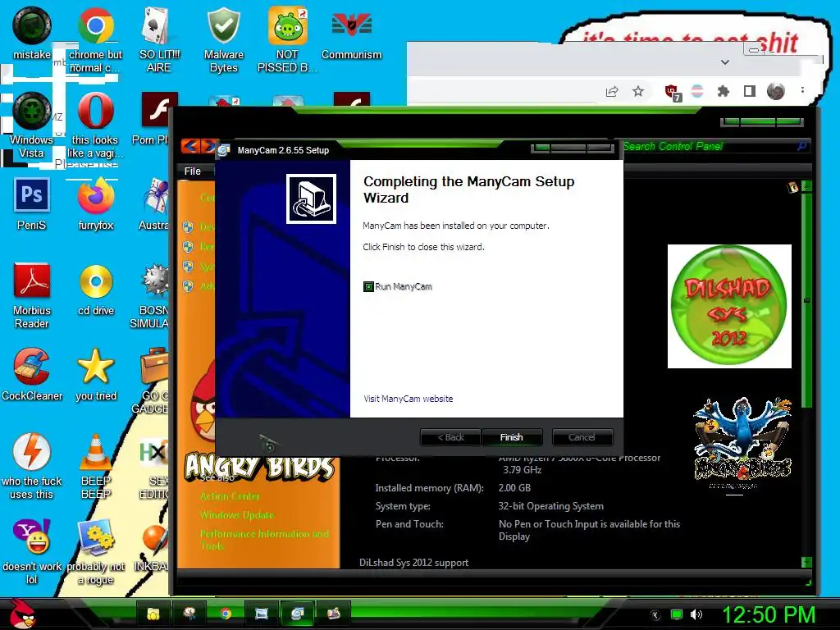Image resolution: width=840 pixels, height=630 pixels.
Task: Click the shield icon beside sidebar link 'De'
Action: pyautogui.click(x=188, y=227)
